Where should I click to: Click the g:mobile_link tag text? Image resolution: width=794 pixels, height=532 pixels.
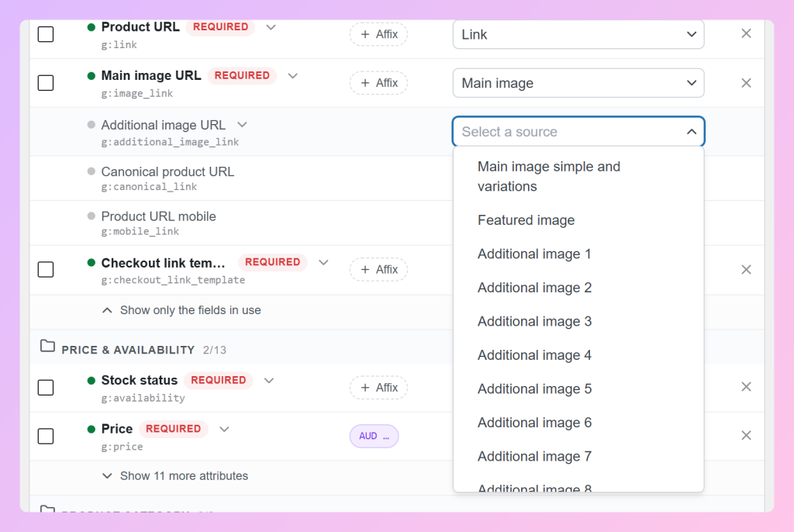(x=140, y=231)
